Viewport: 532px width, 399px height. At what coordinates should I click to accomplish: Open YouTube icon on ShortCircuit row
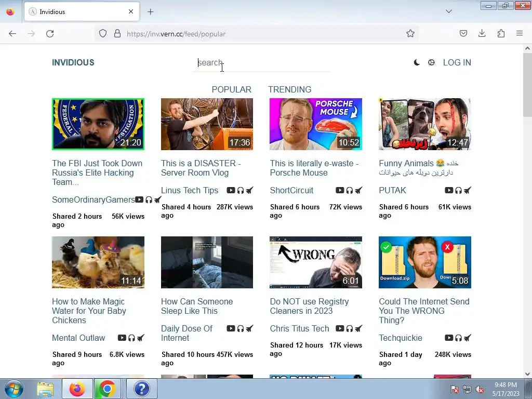coord(340,190)
